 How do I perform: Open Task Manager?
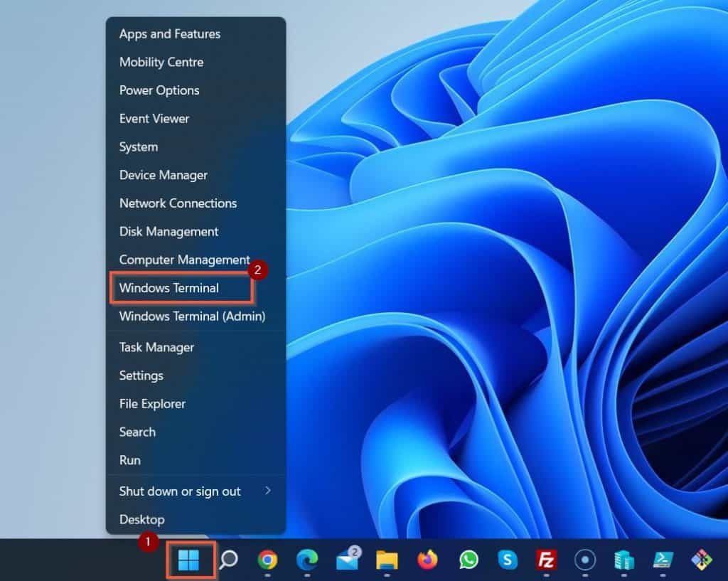tap(196, 348)
